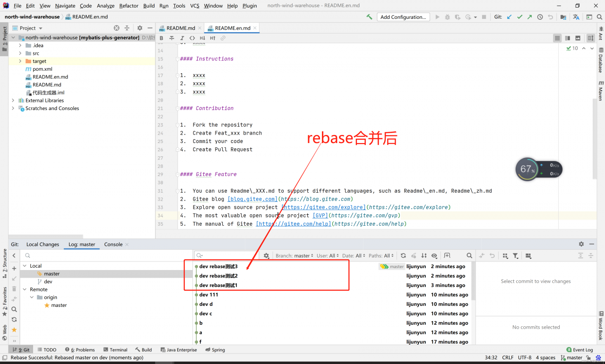Image resolution: width=605 pixels, height=364 pixels.
Task: Click the UTF-8 encoding in status bar
Action: pos(525,358)
